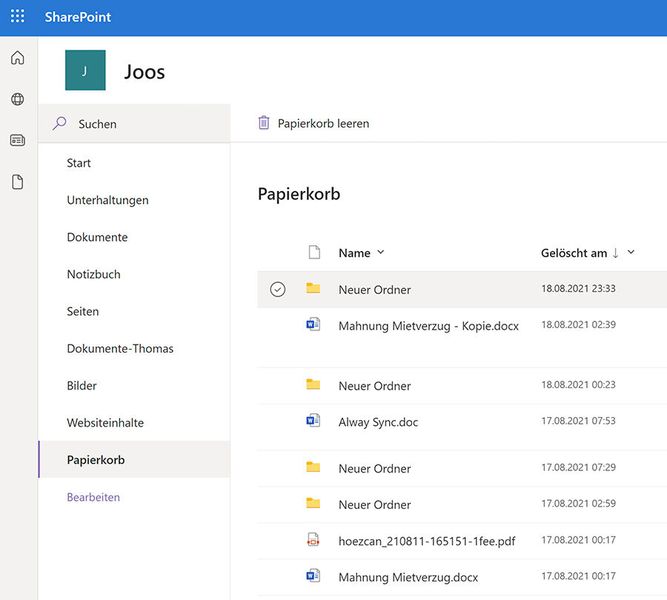Go to SharePoint home via house icon
Screen dimensions: 667x600
pos(17,58)
